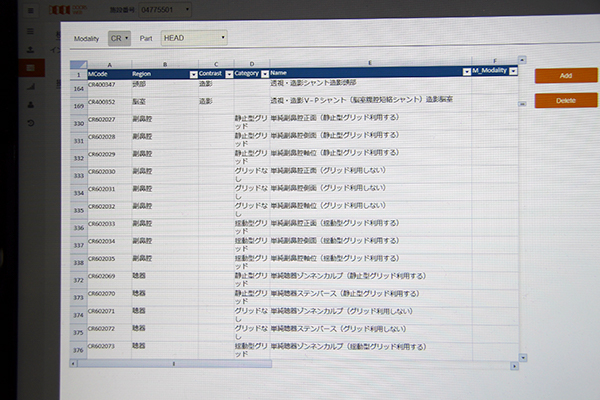Open the Contrast column filter arrow
Screen dimensions: 600x400
pos(228,74)
